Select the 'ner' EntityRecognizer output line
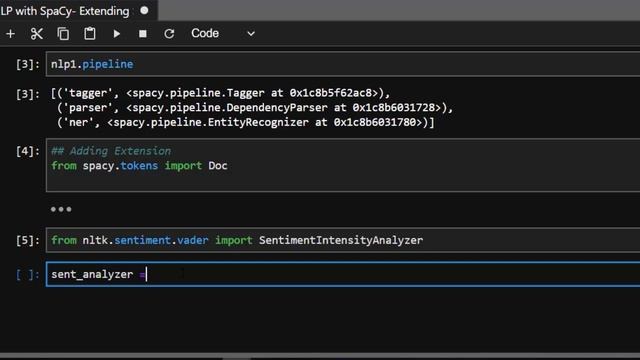The height and width of the screenshot is (360, 640). point(246,122)
